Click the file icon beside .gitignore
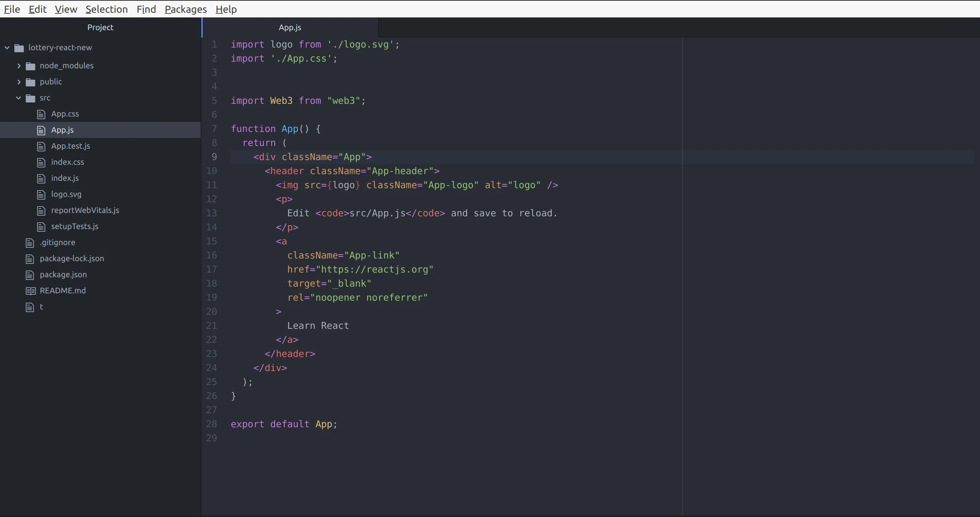 [30, 243]
